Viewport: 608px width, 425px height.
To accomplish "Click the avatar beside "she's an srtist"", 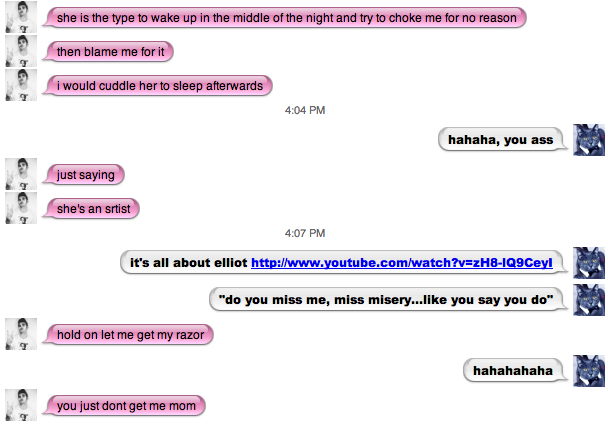I will [x=21, y=209].
